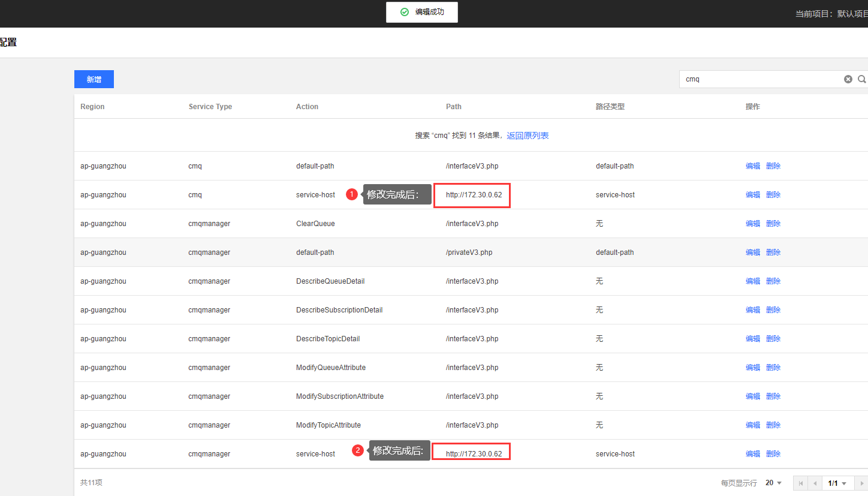Image resolution: width=868 pixels, height=496 pixels.
Task: Select the DescribeTopicDetail action cell
Action: click(x=328, y=339)
